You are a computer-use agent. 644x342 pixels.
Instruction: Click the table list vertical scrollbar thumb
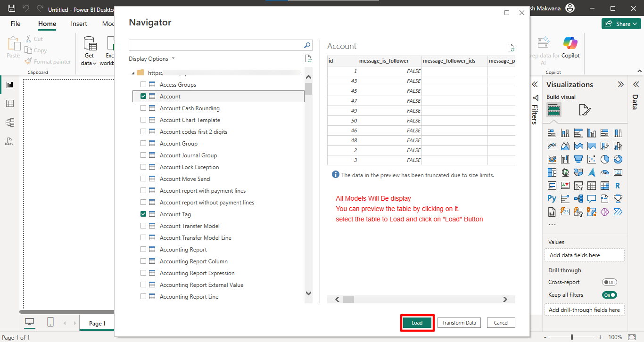[308, 89]
